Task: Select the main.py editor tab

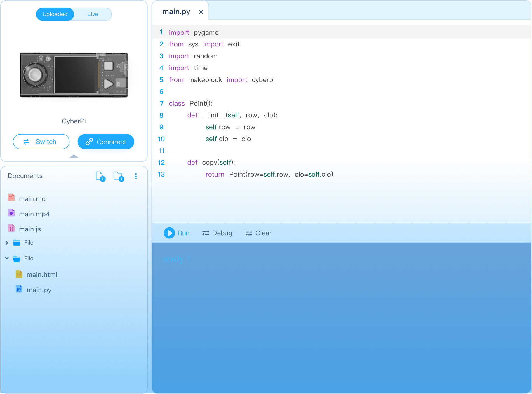Action: [176, 12]
